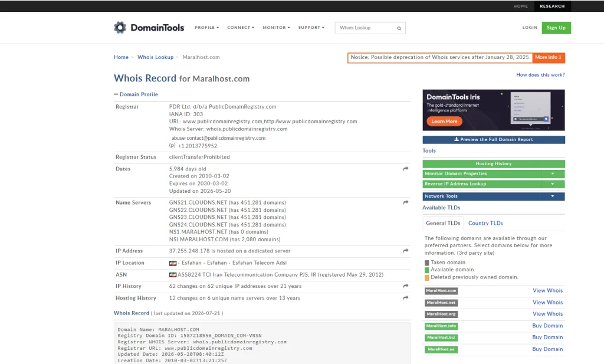604x364 pixels.
Task: Click the DomainTools Iris banner image
Action: (494, 110)
